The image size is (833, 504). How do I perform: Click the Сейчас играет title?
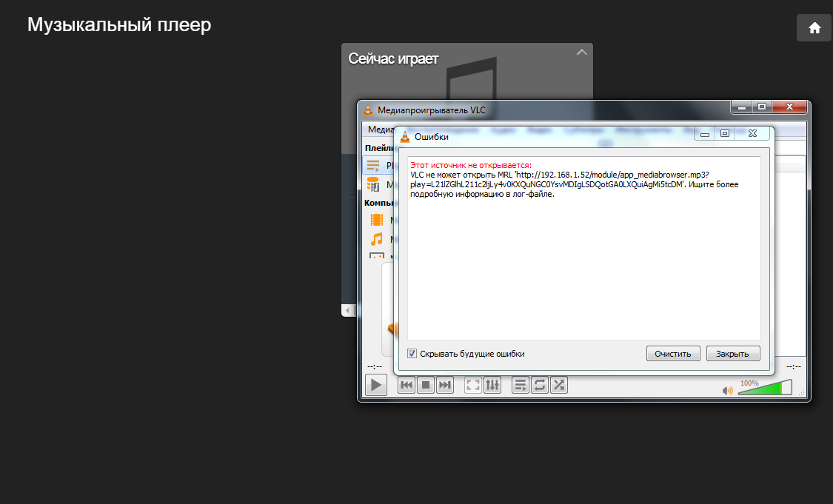pyautogui.click(x=393, y=58)
